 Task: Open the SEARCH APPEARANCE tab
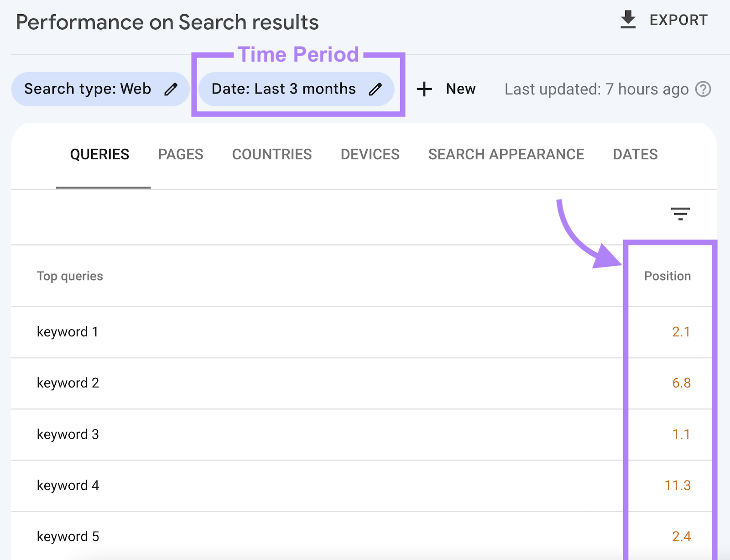506,154
